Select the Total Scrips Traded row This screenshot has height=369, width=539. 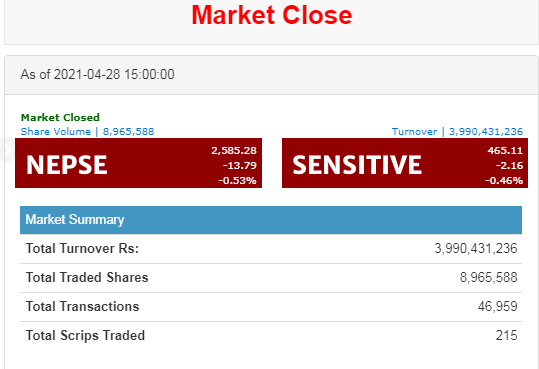(x=271, y=336)
